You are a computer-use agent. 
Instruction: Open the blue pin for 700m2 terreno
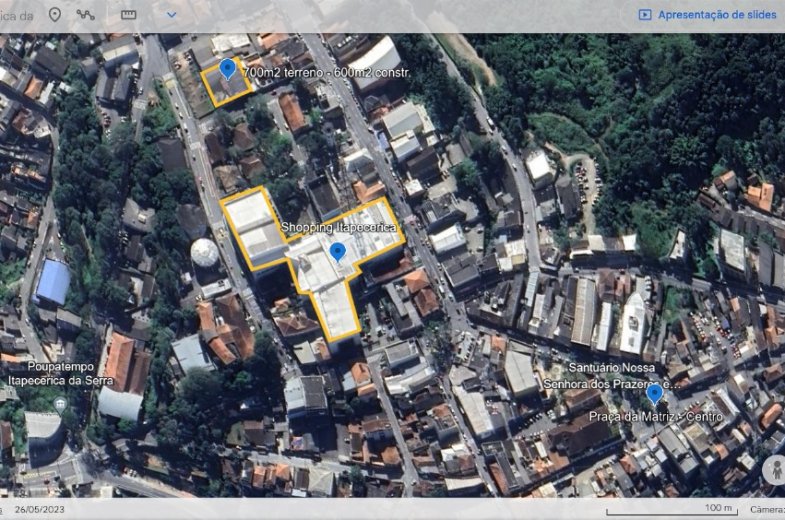228,68
